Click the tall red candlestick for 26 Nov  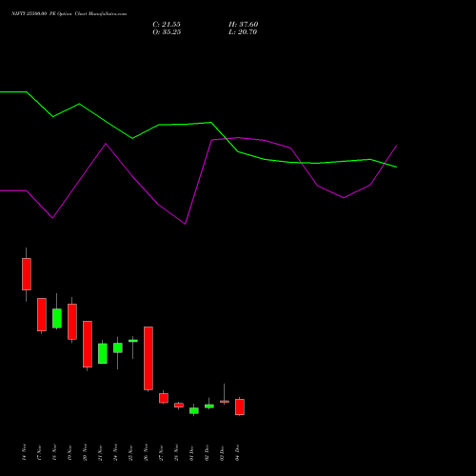point(149,358)
